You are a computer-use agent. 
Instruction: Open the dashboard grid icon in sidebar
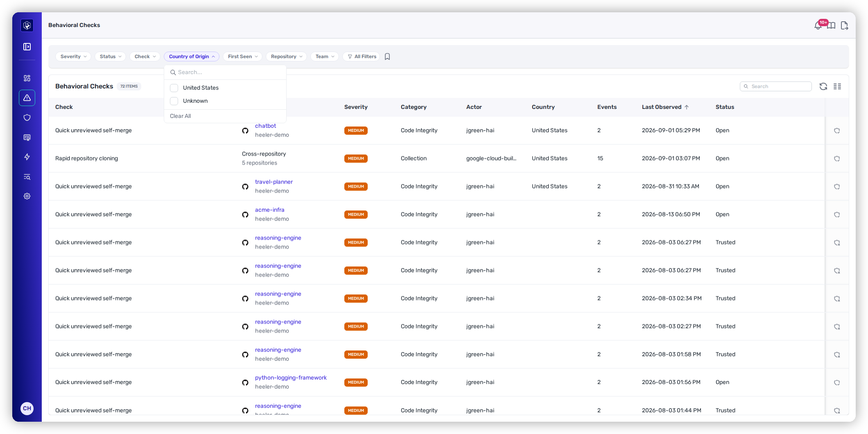(x=27, y=78)
